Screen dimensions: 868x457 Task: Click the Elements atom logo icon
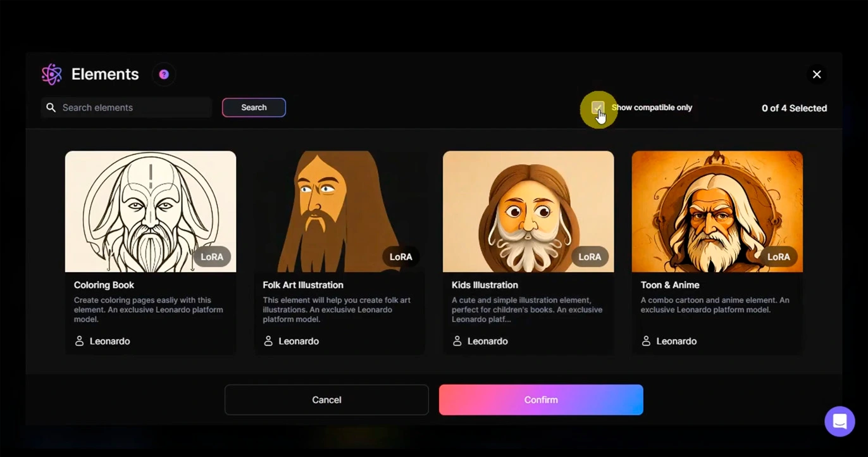pyautogui.click(x=52, y=74)
